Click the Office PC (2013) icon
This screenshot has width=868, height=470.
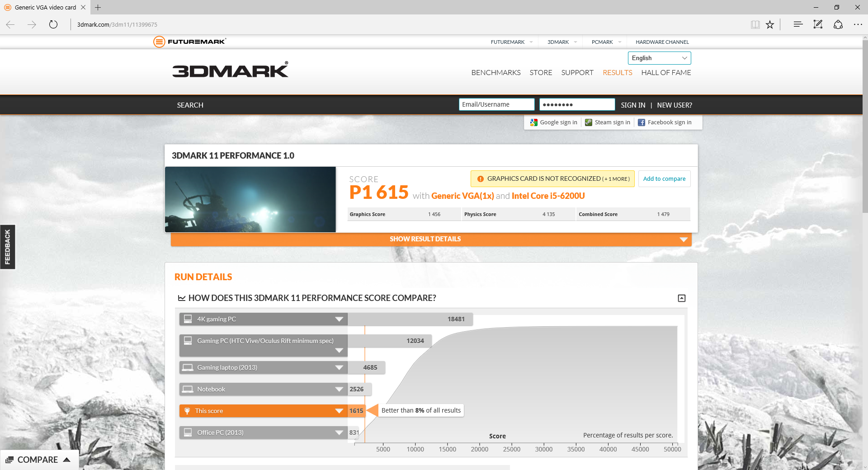pos(188,432)
